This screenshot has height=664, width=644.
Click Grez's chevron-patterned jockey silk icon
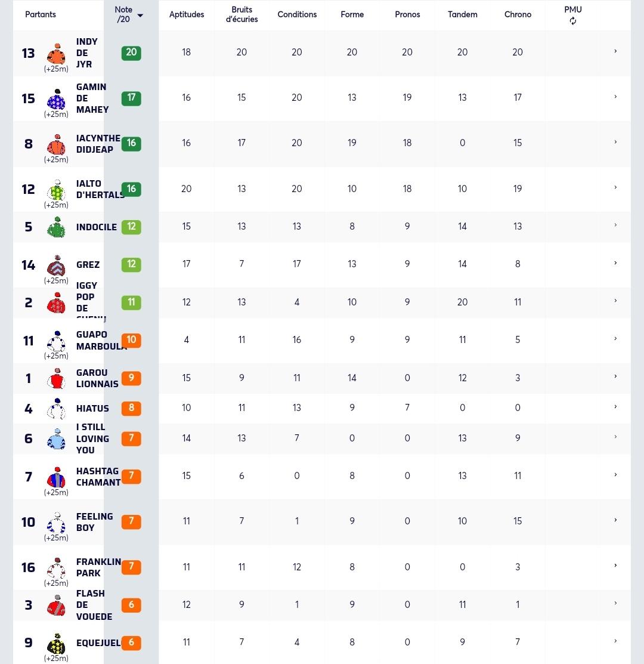pos(56,265)
